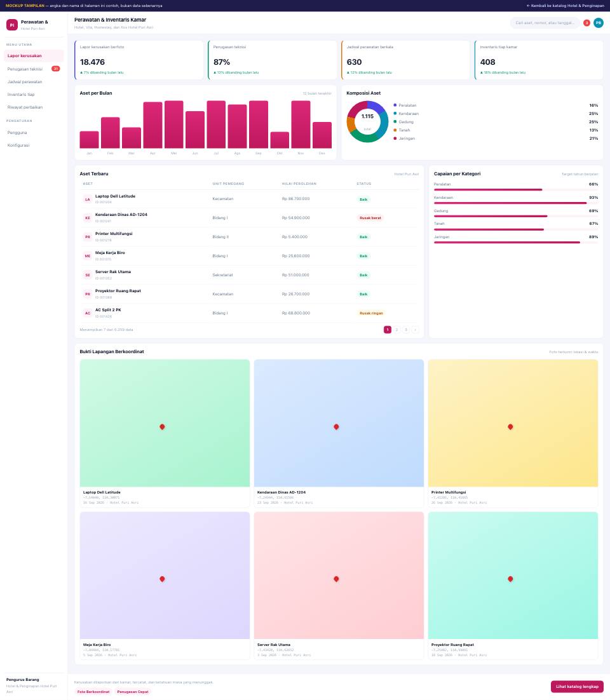The height and width of the screenshot is (700, 610).
Task: Open Pengguna settings
Action: (34, 133)
